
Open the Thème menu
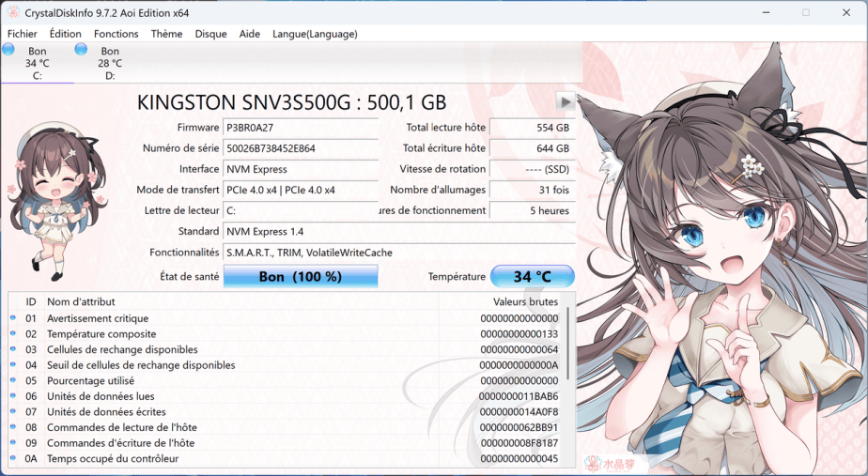click(x=166, y=34)
